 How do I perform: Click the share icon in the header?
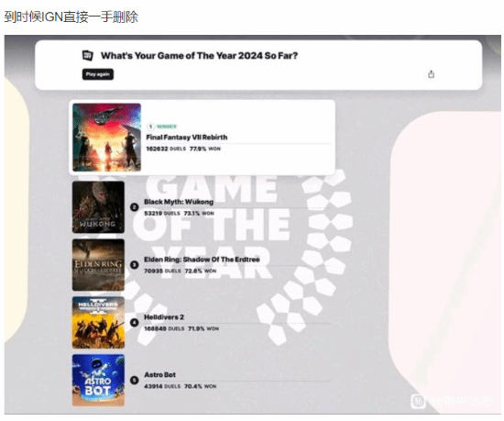coord(431,74)
